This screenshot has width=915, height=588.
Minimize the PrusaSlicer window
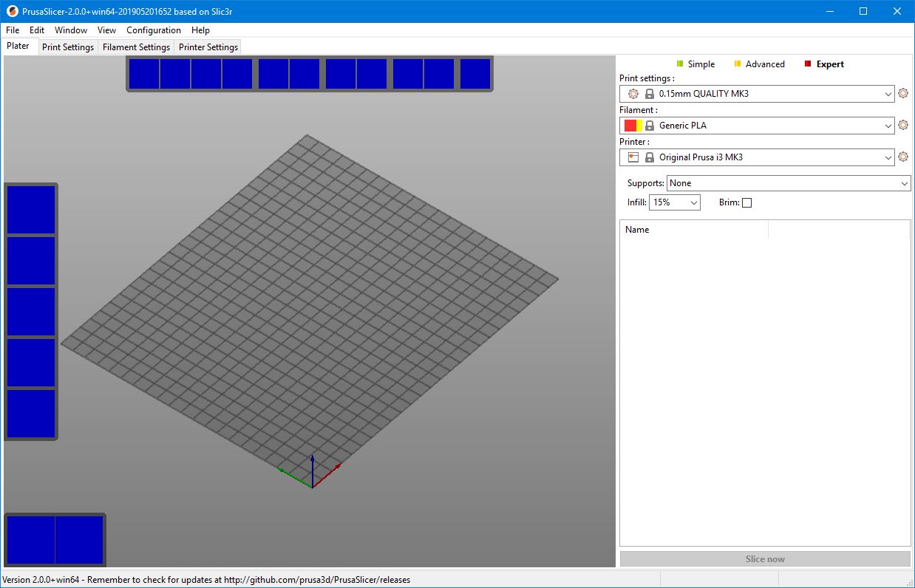[x=829, y=11]
